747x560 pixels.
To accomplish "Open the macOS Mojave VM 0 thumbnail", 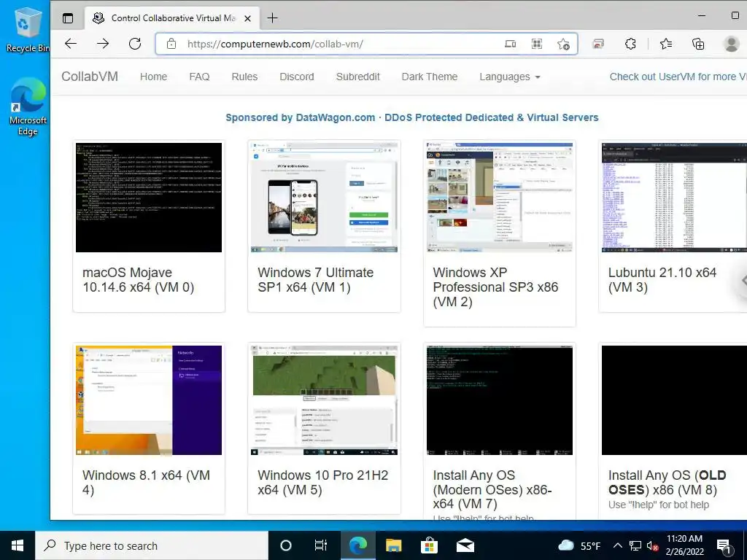I will (149, 198).
